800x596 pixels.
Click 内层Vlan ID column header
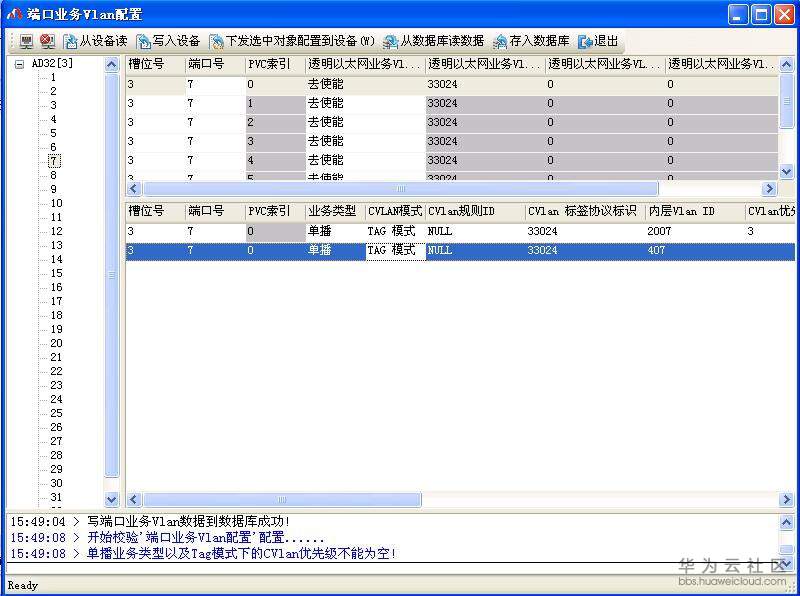point(695,211)
